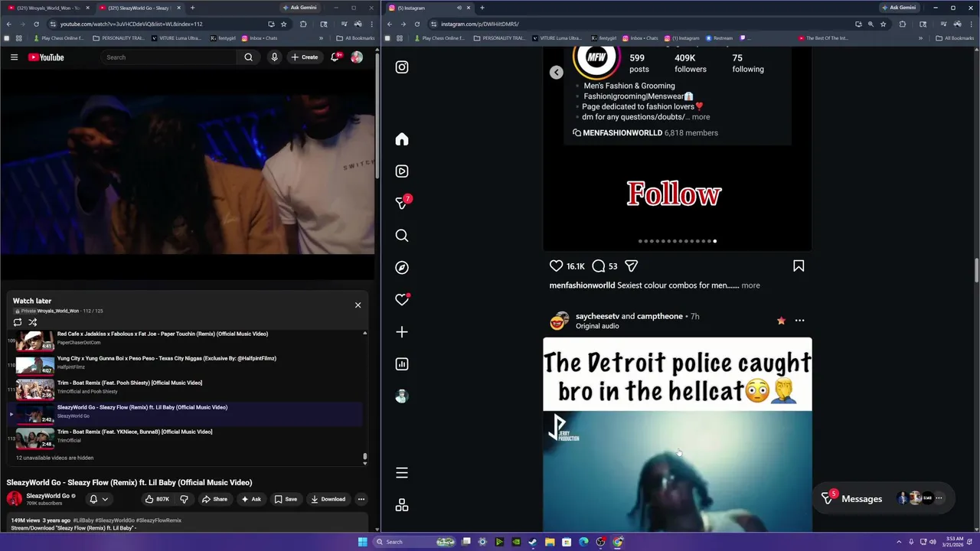
Task: Open YouTube notifications bell
Action: click(x=335, y=57)
